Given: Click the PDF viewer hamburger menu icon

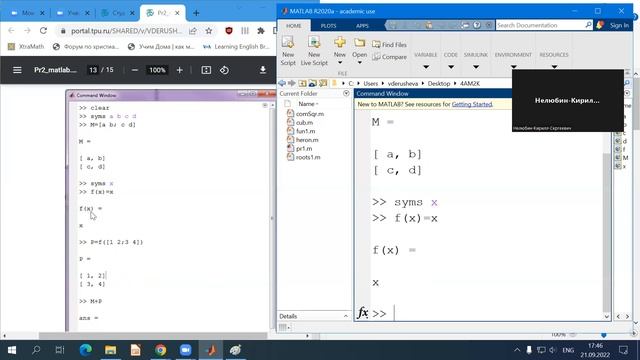Looking at the screenshot, I should click(17, 70).
